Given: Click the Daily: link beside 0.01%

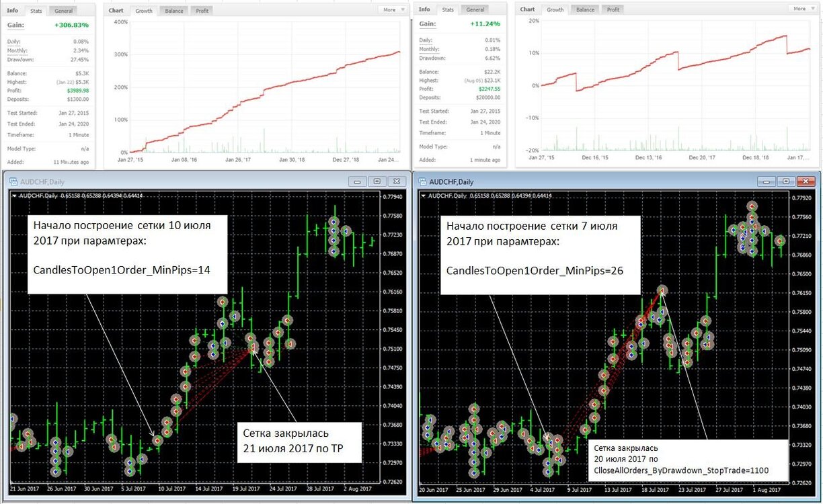Looking at the screenshot, I should 426,40.
